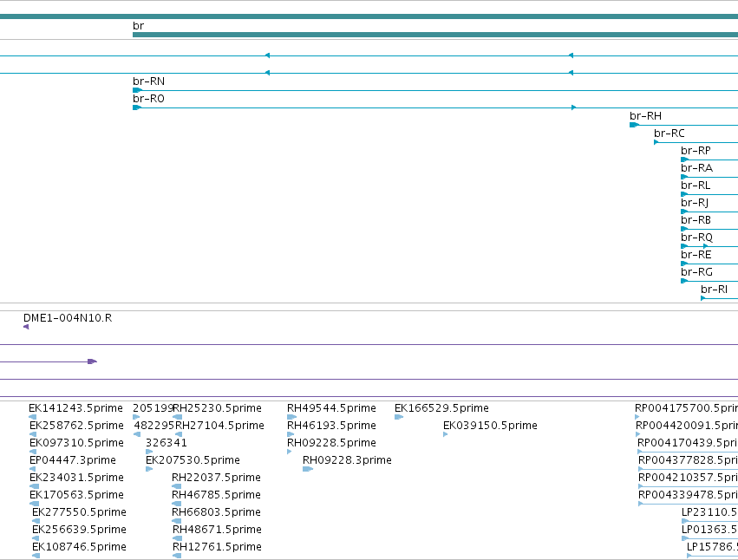This screenshot has width=738, height=560.
Task: Open EST RH09228.5prime
Action: coord(331,443)
